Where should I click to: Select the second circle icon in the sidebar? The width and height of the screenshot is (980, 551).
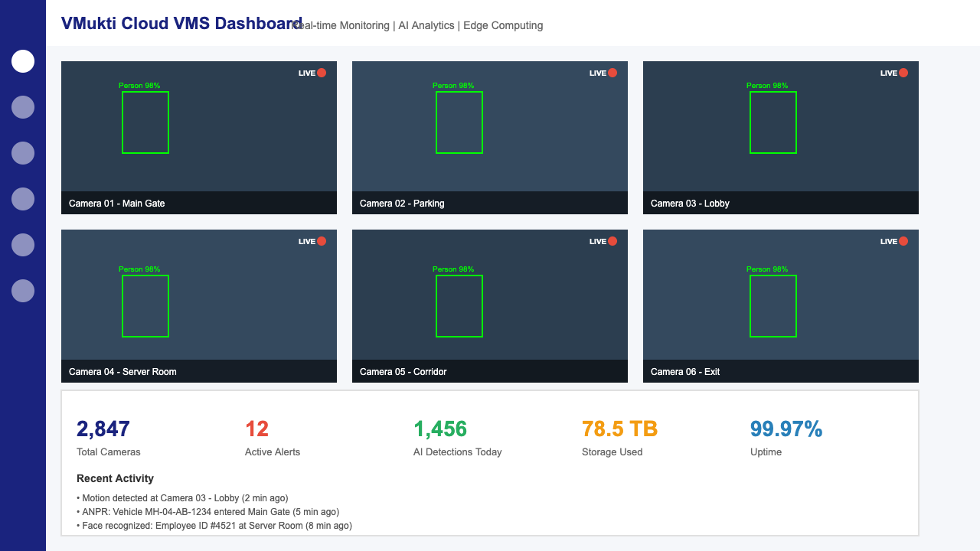pyautogui.click(x=23, y=107)
